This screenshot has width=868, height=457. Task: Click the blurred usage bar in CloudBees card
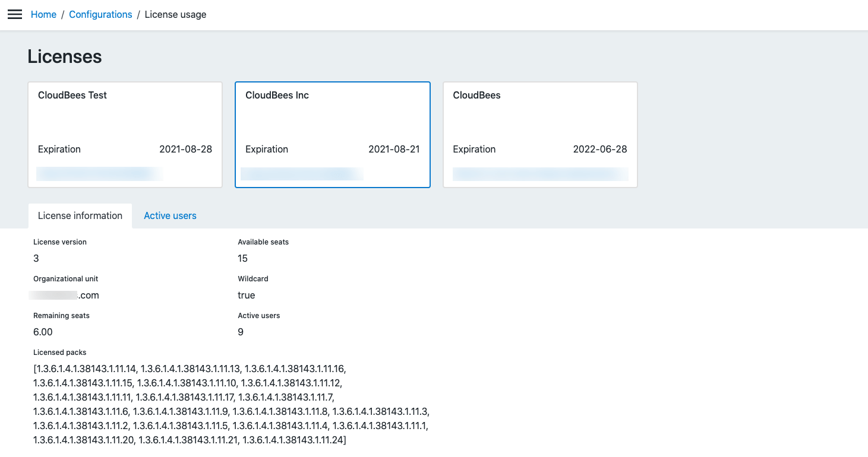540,174
